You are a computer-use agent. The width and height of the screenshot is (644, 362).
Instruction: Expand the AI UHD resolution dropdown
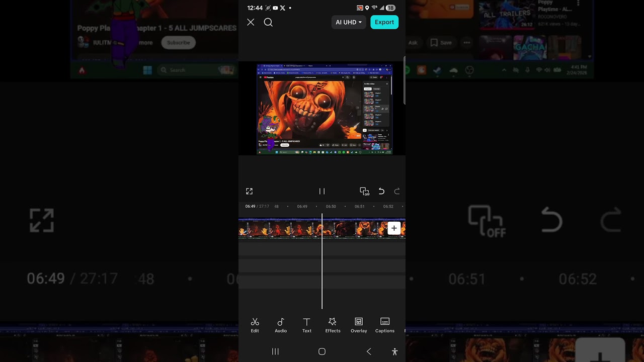(348, 22)
